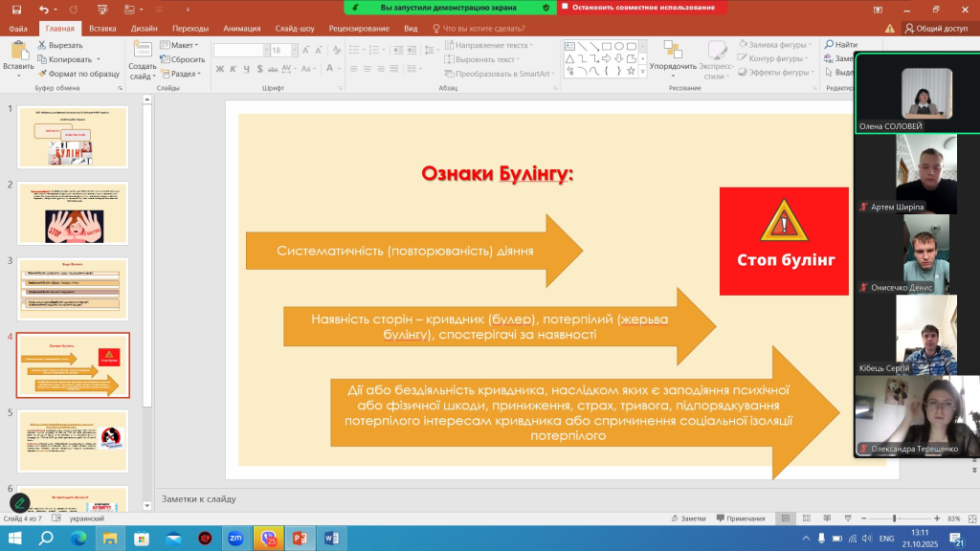Open the Макет layout dropdown
Viewport: 980px width, 551px height.
click(179, 45)
